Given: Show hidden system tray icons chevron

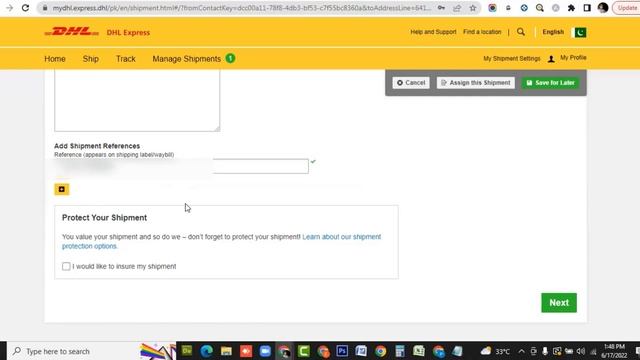Looking at the screenshot, I should click(x=521, y=351).
